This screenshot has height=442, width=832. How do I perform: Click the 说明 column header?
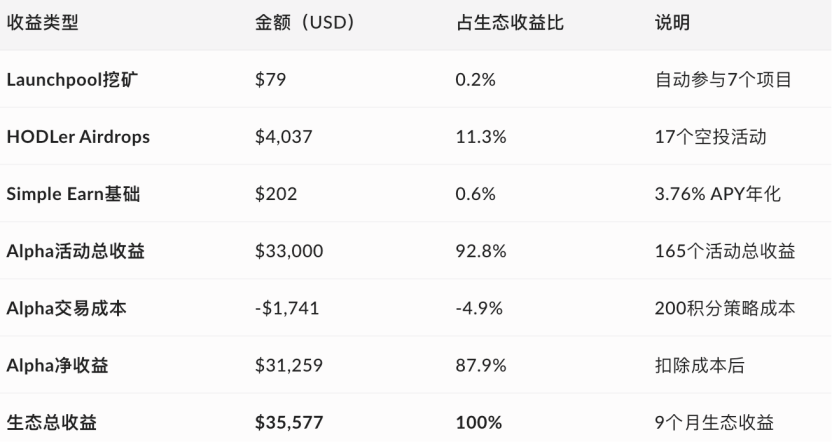coord(669,23)
